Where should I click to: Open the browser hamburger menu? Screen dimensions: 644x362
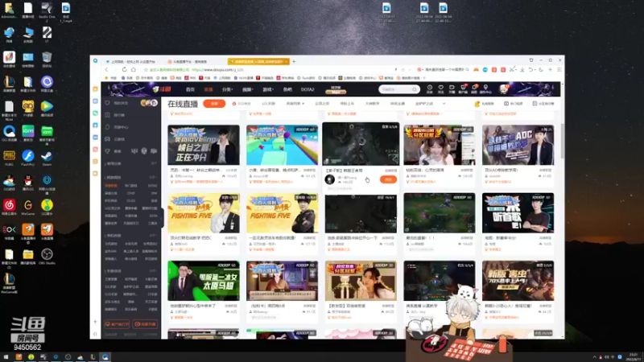559,70
